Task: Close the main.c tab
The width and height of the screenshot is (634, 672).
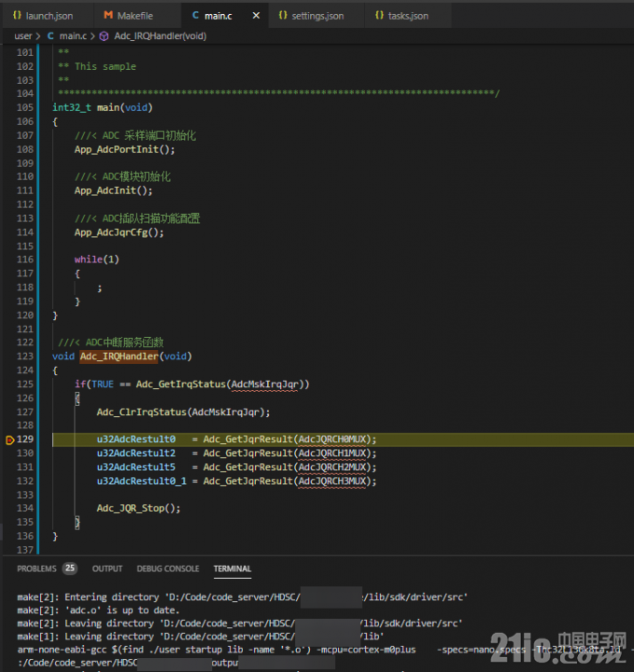Action: pyautogui.click(x=256, y=16)
